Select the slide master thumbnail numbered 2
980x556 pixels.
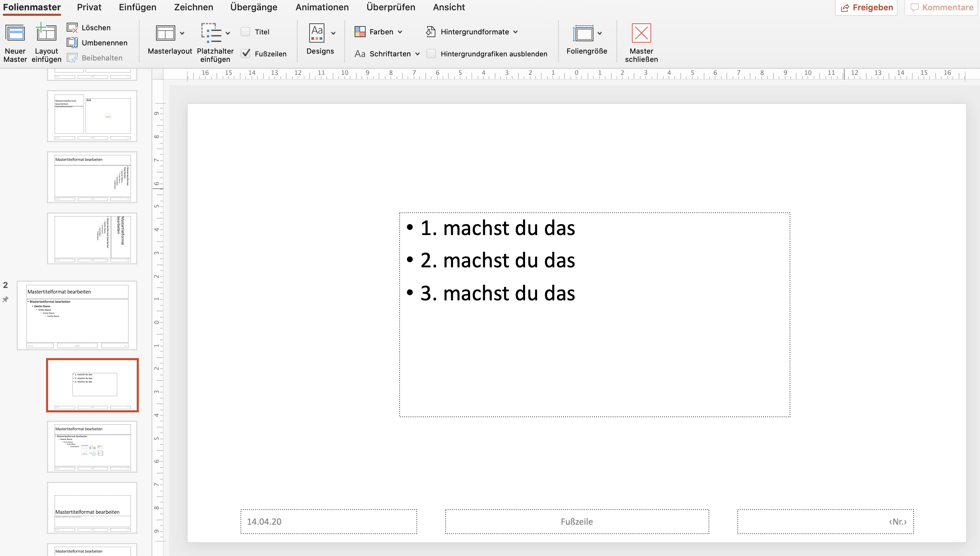[x=77, y=315]
